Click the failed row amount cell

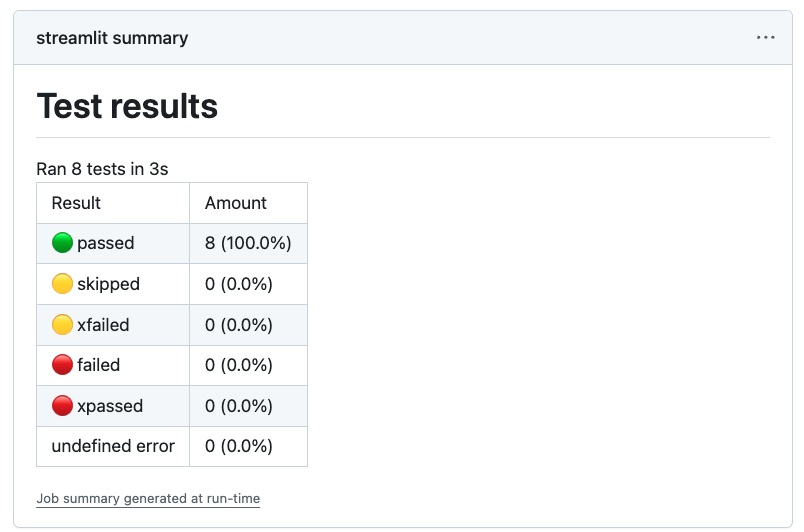point(239,365)
